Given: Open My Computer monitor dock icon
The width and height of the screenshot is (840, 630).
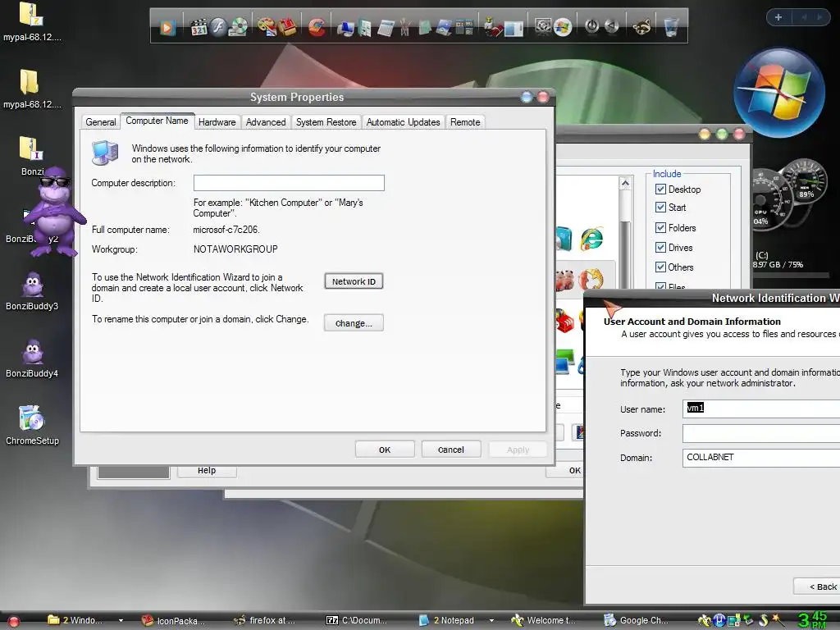Looking at the screenshot, I should click(x=345, y=28).
